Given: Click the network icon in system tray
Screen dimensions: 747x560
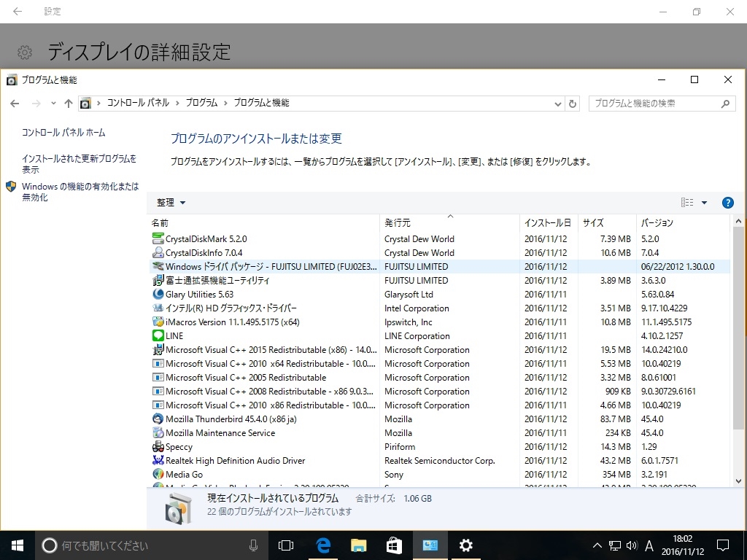Looking at the screenshot, I should click(x=615, y=545).
